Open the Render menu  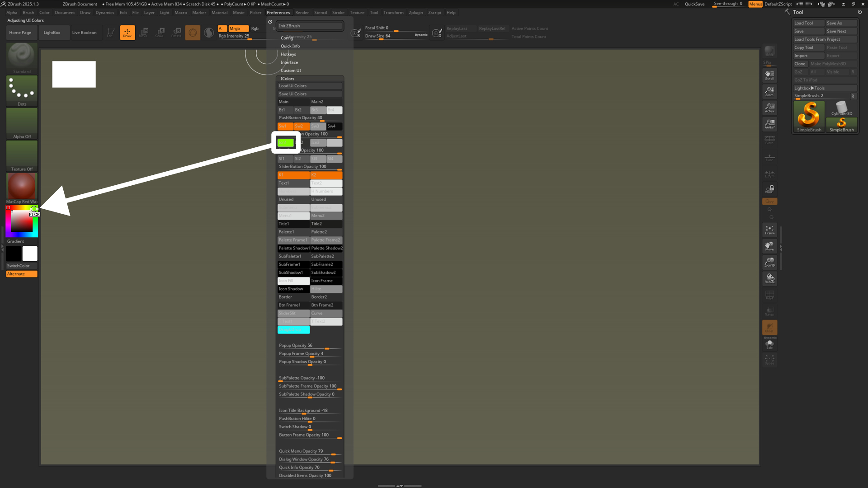click(x=302, y=13)
